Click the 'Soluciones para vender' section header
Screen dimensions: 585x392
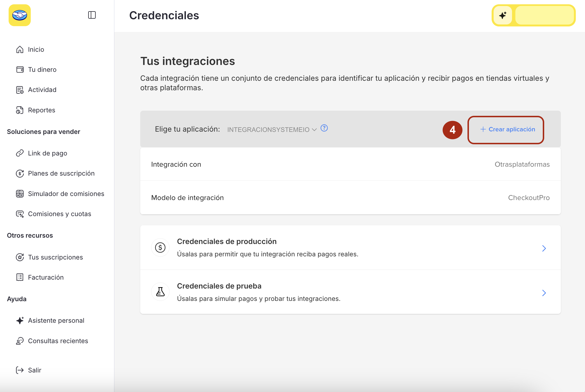click(44, 132)
